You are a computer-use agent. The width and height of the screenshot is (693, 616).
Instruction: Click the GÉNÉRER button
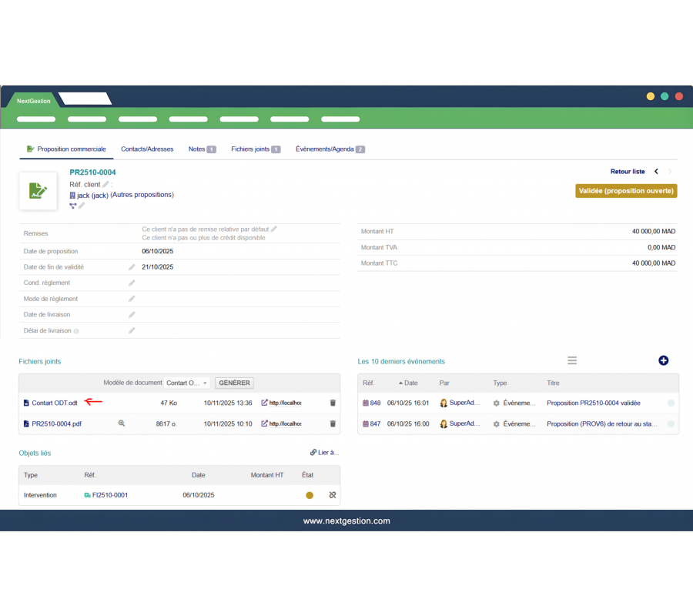tap(234, 383)
